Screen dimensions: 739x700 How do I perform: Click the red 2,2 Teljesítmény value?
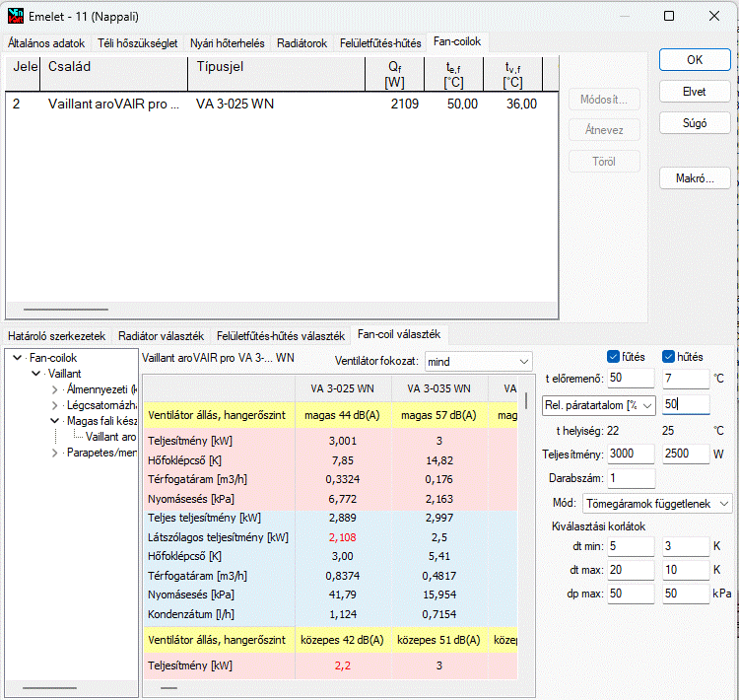tap(343, 665)
